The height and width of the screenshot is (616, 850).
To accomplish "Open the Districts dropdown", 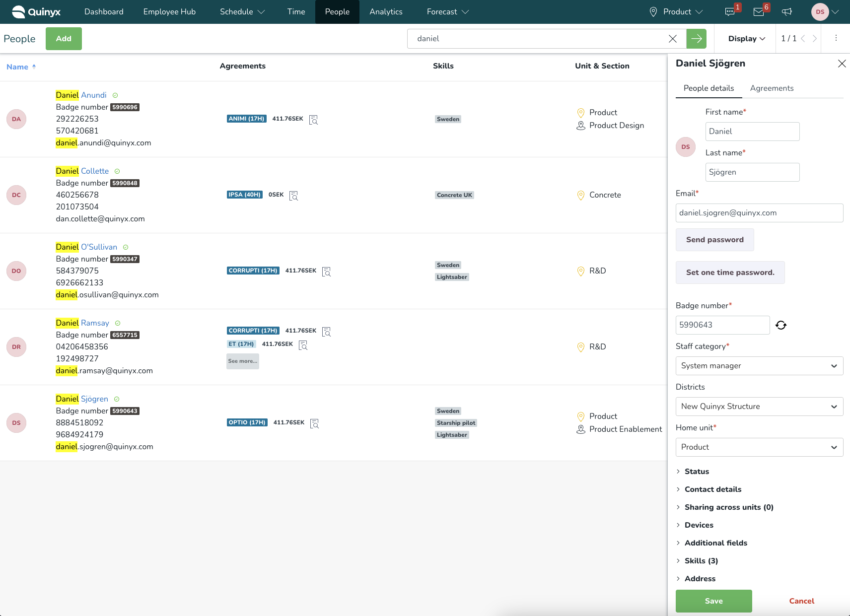I will pyautogui.click(x=759, y=407).
